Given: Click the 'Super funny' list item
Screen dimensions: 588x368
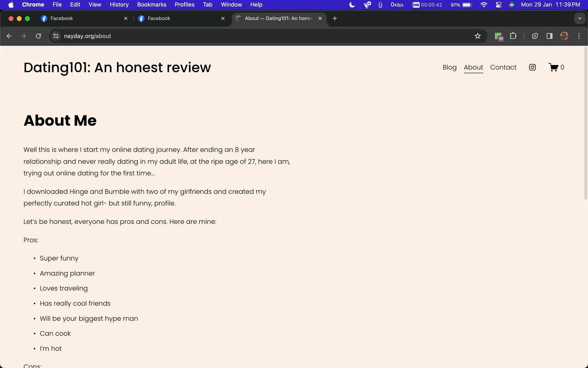Looking at the screenshot, I should (x=59, y=258).
